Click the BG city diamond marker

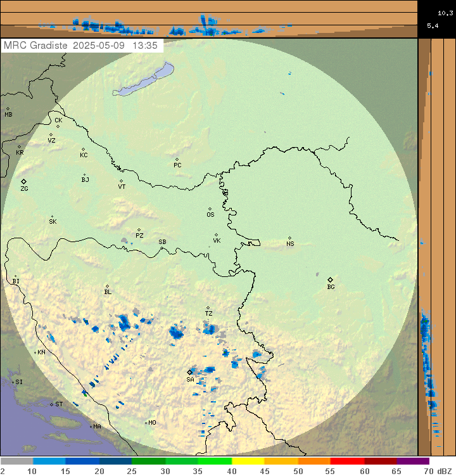click(331, 280)
